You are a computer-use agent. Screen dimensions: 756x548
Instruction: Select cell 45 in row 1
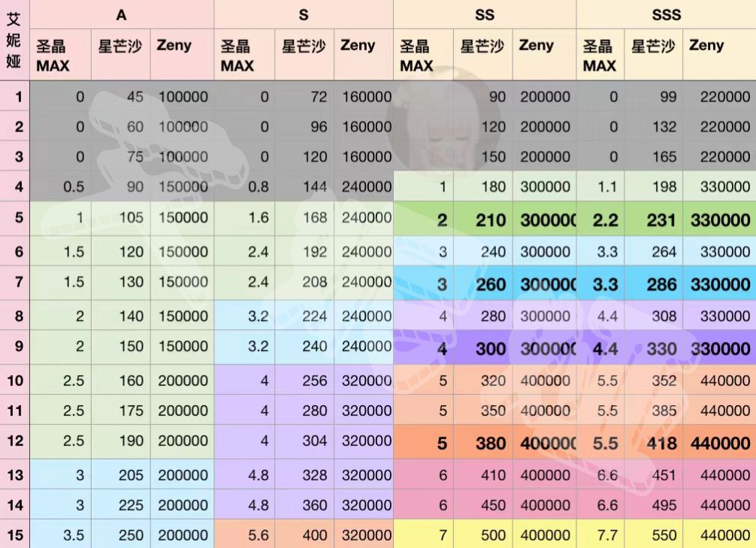pos(120,96)
